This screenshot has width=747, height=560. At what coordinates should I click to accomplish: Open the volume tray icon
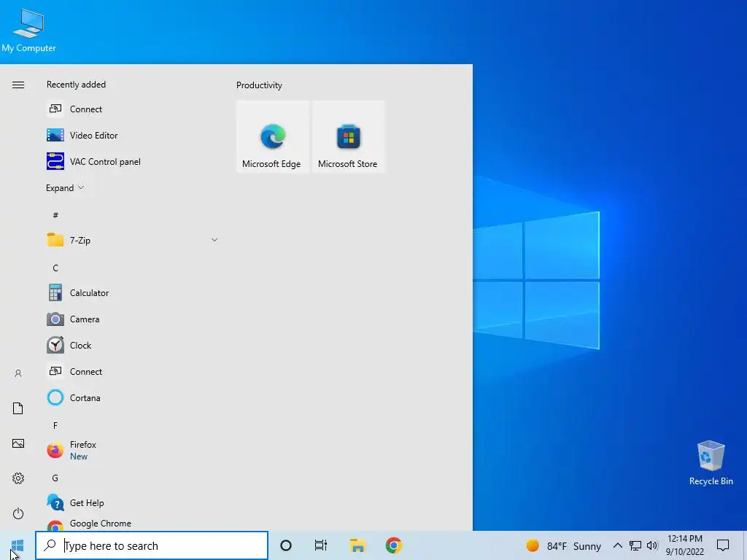652,545
